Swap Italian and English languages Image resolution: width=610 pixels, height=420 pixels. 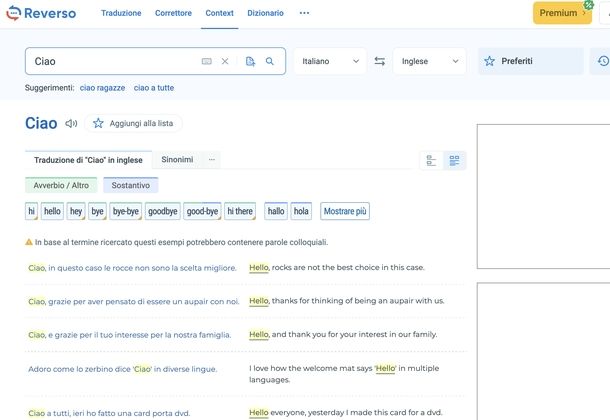380,61
